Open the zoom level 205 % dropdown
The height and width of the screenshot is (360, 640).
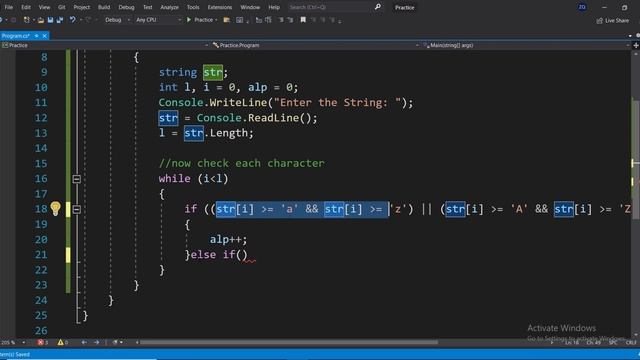tap(13, 342)
